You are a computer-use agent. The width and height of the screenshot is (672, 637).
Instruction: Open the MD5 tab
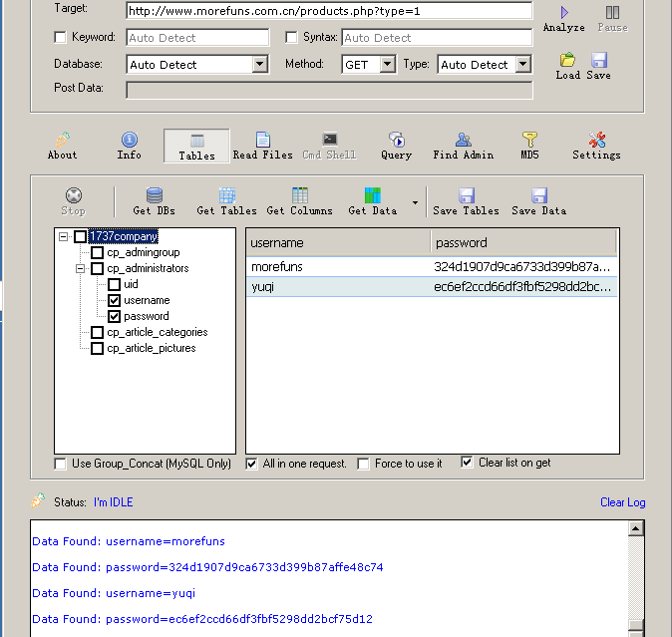(529, 147)
